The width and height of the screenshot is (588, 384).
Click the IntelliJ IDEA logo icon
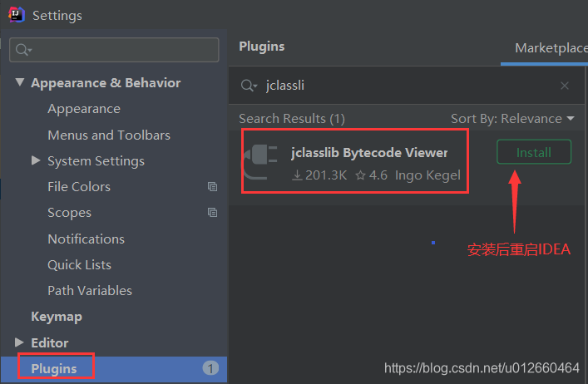click(16, 15)
